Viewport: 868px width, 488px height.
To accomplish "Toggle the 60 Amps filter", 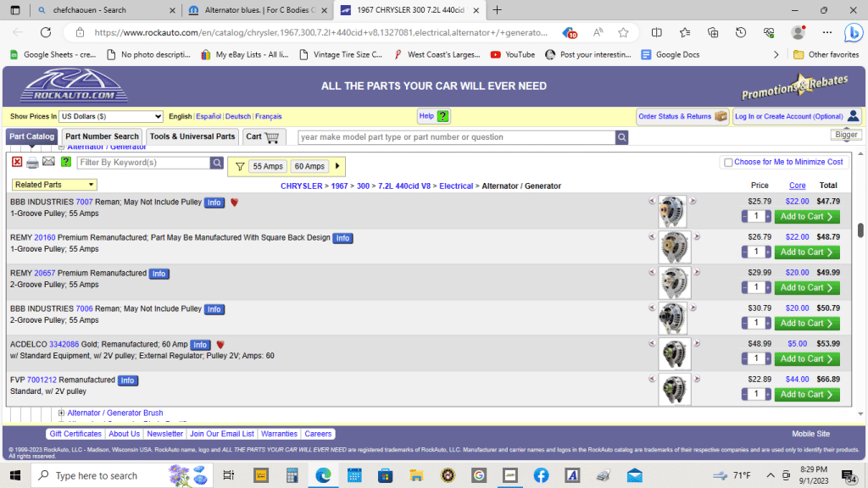I will click(309, 167).
